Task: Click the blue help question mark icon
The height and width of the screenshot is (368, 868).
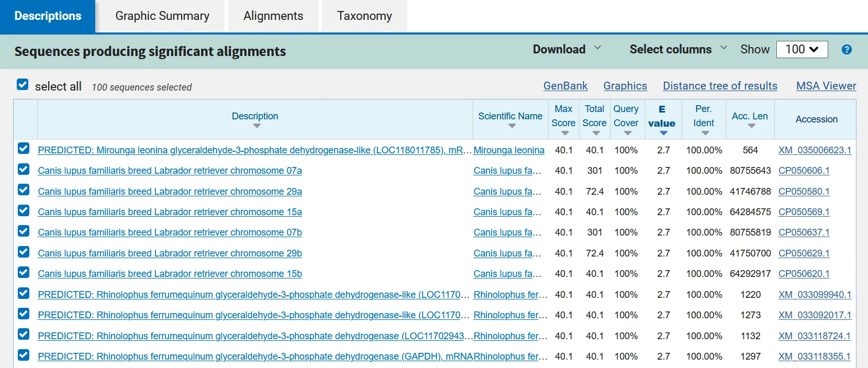Action: coord(847,50)
